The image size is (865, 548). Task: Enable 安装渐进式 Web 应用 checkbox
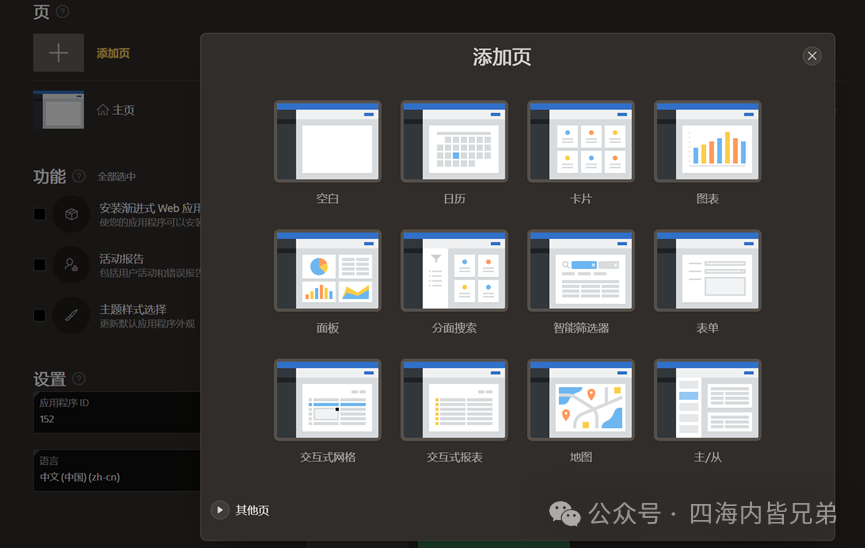[39, 214]
